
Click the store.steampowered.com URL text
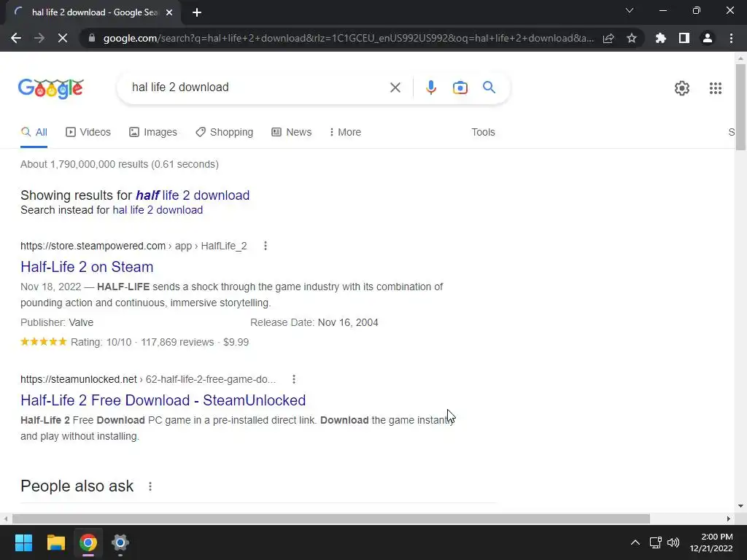[x=133, y=246]
